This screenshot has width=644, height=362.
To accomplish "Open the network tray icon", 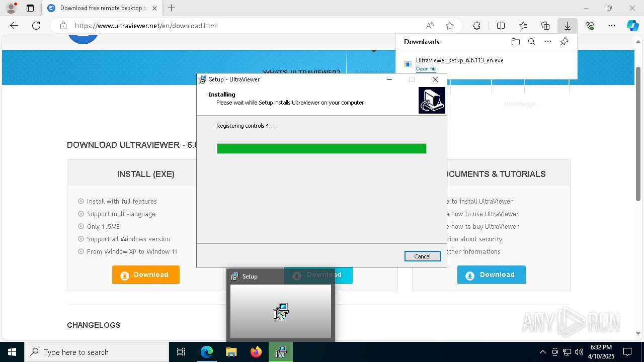I will click(x=567, y=352).
